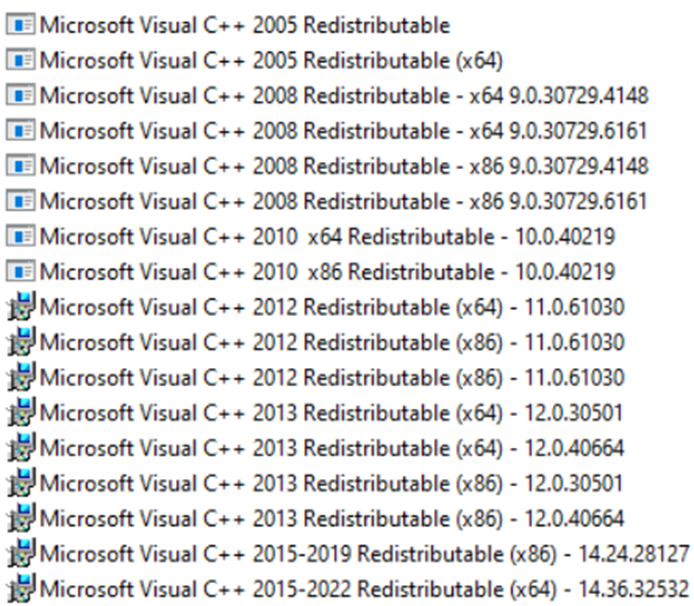Select Visual C++ 2013 (x64) 12.0.30501 entry
Image resolution: width=694 pixels, height=606 pixels.
[332, 413]
